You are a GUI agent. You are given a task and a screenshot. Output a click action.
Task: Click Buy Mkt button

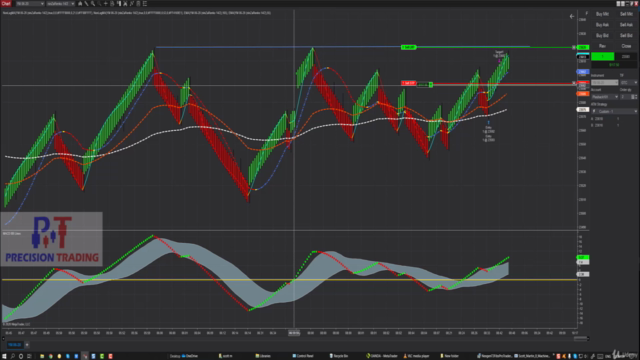pos(602,14)
